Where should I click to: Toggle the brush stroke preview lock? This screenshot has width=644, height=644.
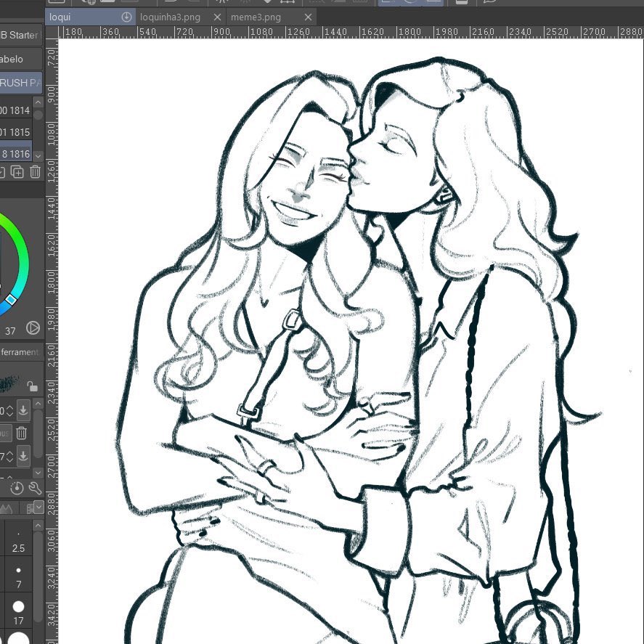[x=32, y=386]
